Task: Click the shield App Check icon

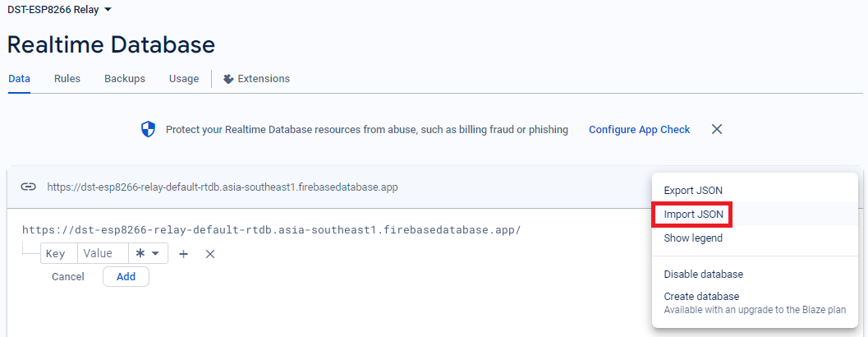Action: pos(148,129)
